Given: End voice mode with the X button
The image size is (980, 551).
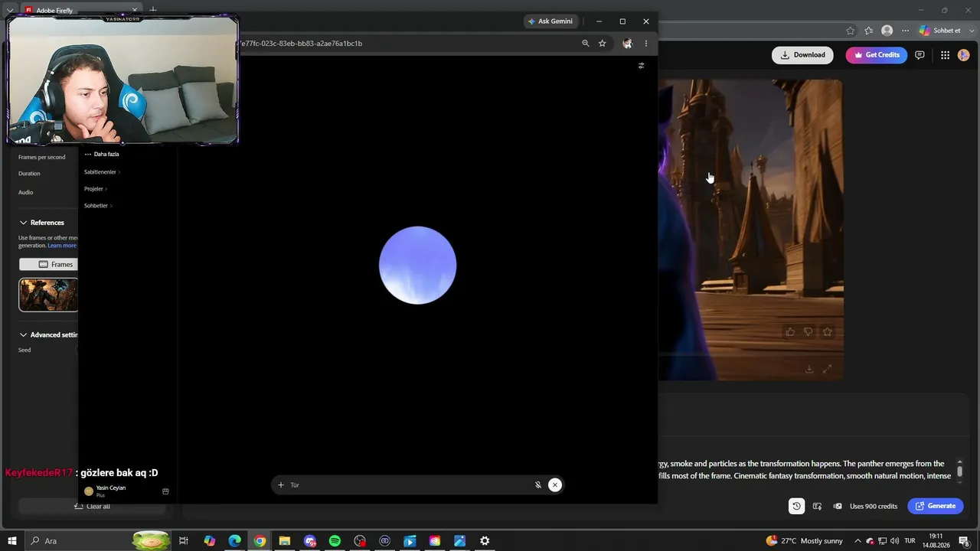Looking at the screenshot, I should [555, 485].
